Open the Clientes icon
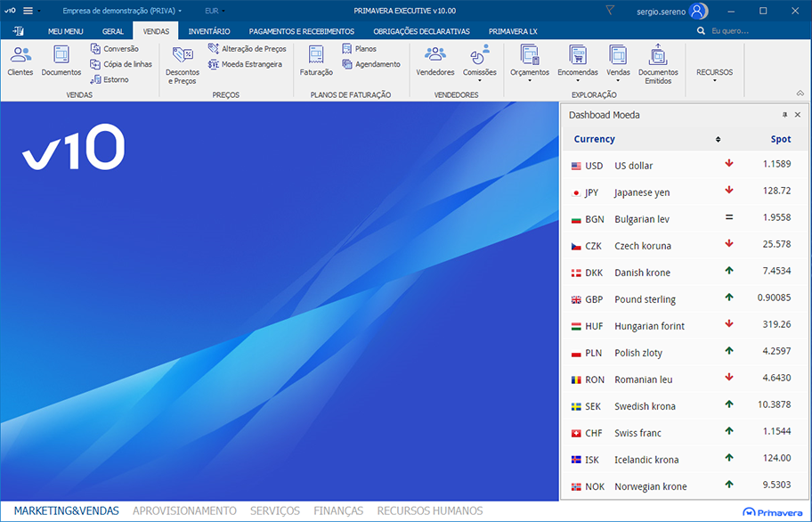The height and width of the screenshot is (522, 812). 20,61
